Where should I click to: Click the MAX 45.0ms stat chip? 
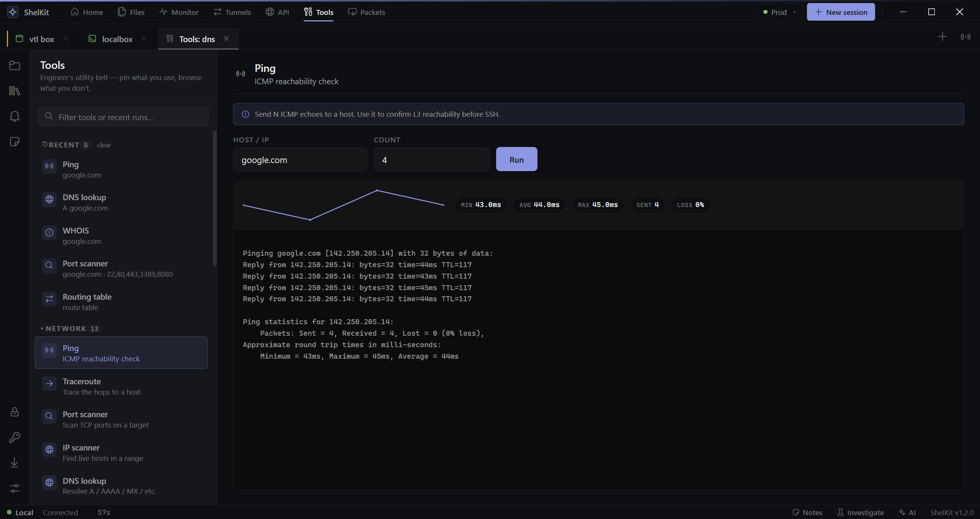click(598, 205)
